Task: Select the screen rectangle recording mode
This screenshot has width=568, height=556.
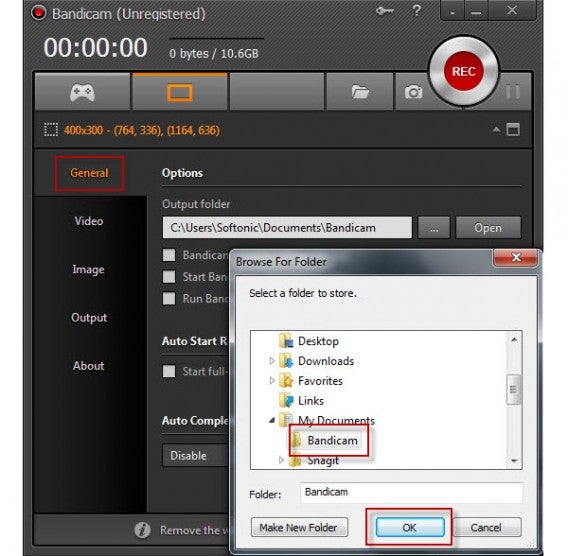Action: click(x=180, y=92)
